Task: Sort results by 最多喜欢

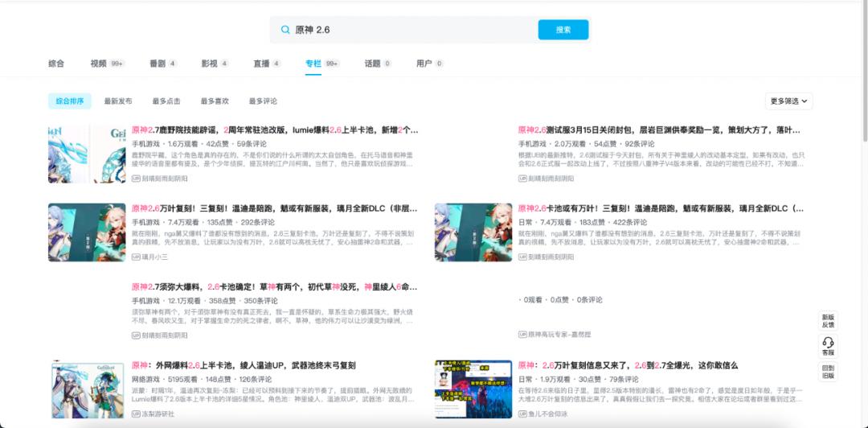Action: (215, 101)
